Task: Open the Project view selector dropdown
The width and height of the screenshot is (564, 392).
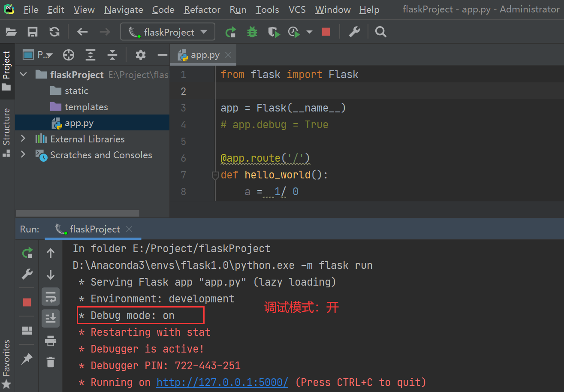Action: [x=38, y=55]
